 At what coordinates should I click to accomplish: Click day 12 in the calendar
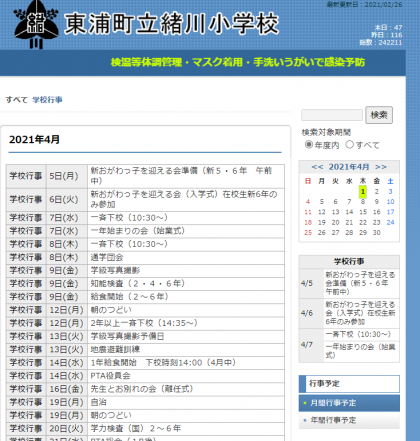pyautogui.click(x=321, y=212)
